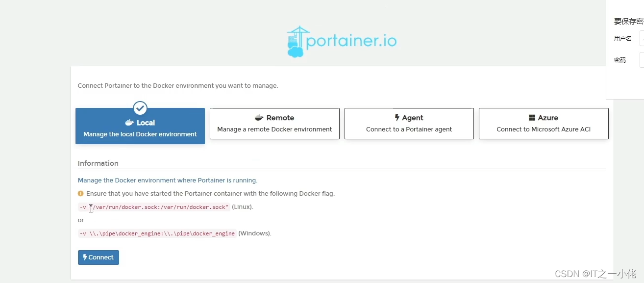Select the Local Docker environment option
The height and width of the screenshot is (283, 644).
[x=140, y=126]
